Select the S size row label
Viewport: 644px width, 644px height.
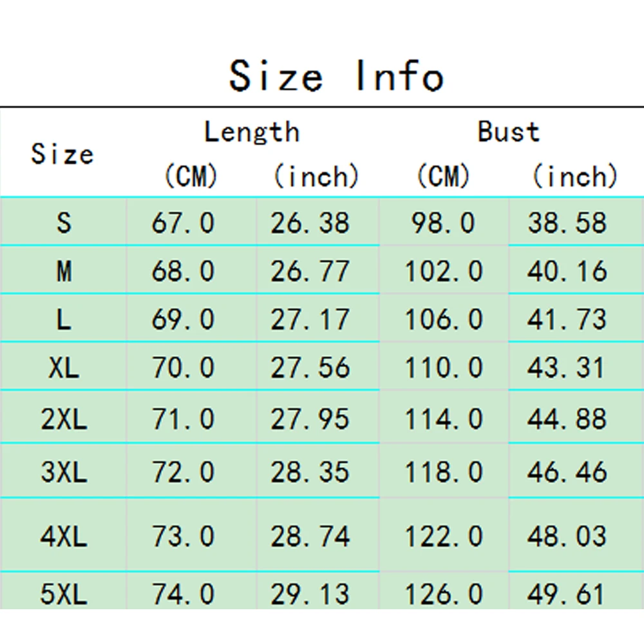pyautogui.click(x=63, y=223)
